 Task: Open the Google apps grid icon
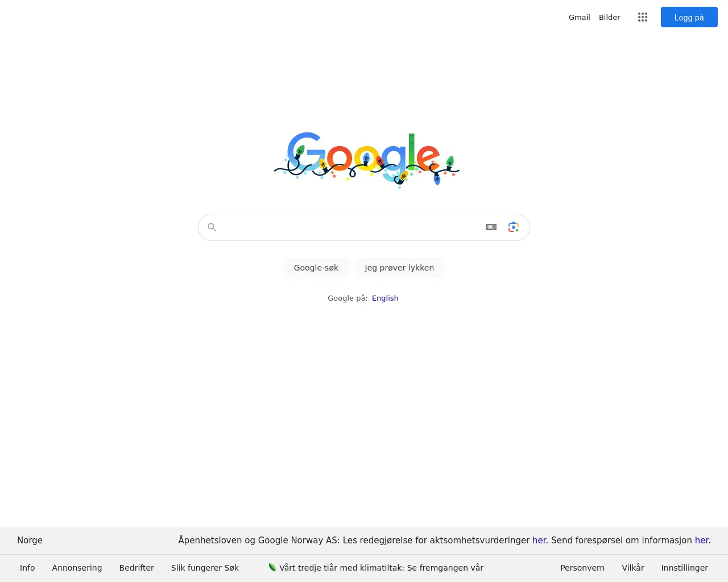point(643,17)
